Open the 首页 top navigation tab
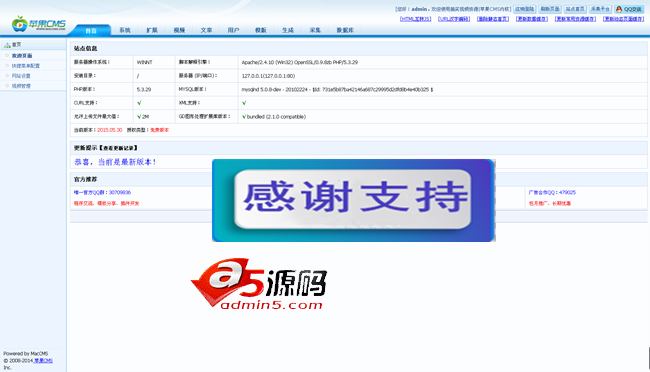Screen dimensions: 650x372 click(x=91, y=30)
